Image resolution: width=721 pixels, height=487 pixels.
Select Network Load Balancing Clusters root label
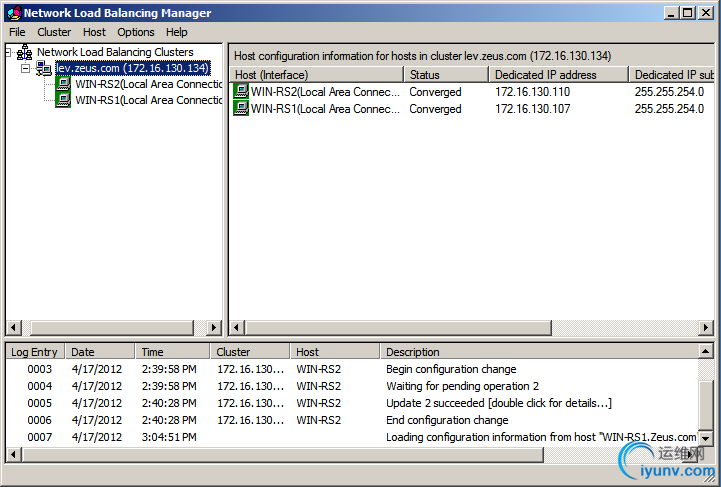pyautogui.click(x=115, y=52)
